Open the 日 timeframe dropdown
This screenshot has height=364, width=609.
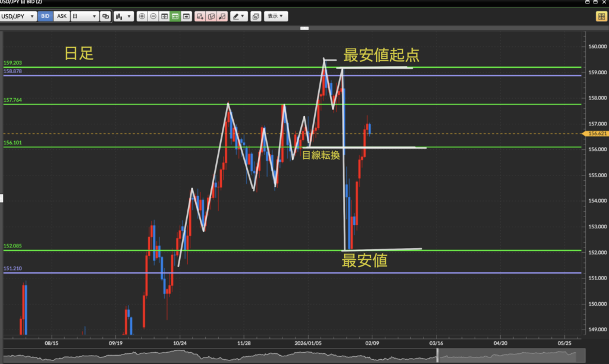84,17
